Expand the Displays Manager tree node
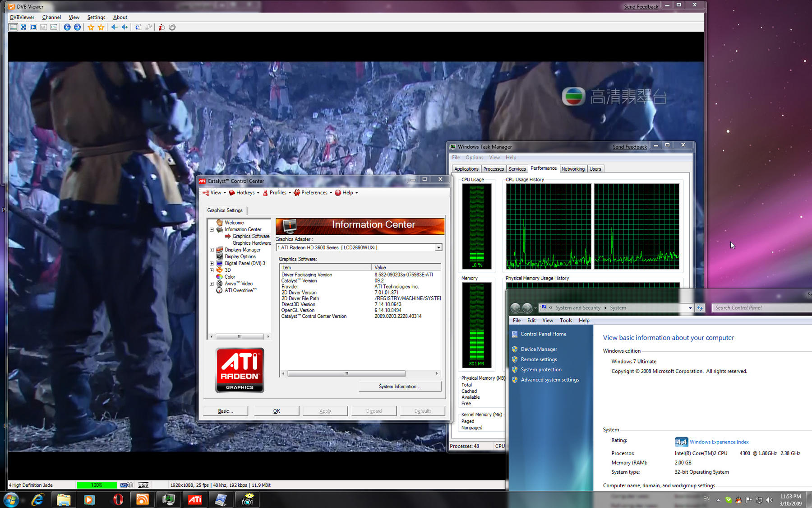Image resolution: width=812 pixels, height=508 pixels. point(212,250)
